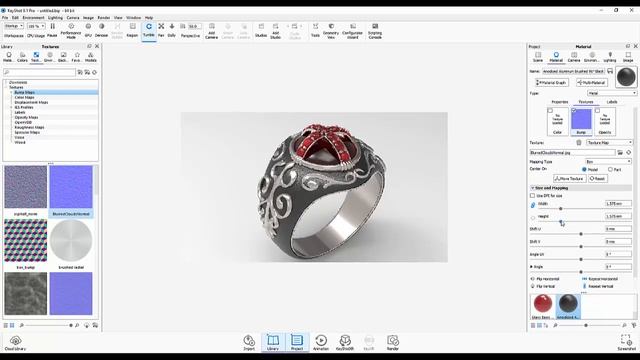
Task: Select the Dolly camera tool
Action: coord(172,31)
